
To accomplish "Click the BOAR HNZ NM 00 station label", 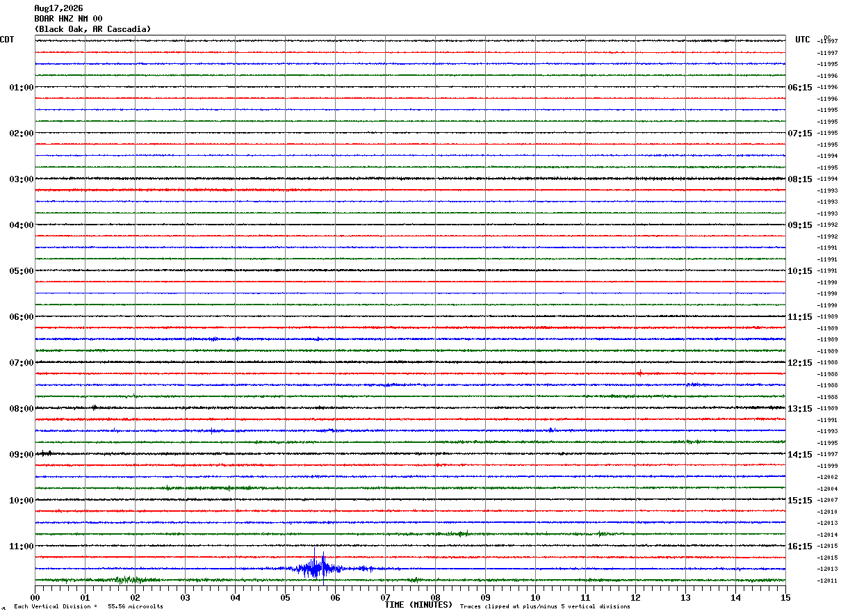I will click(x=68, y=19).
